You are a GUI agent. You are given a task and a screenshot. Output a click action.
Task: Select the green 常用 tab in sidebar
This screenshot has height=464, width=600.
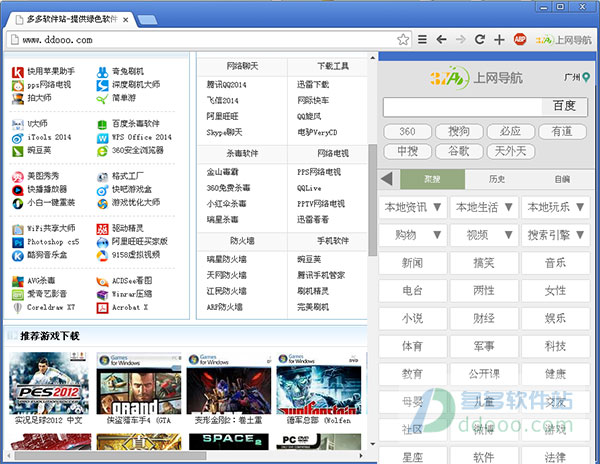432,179
